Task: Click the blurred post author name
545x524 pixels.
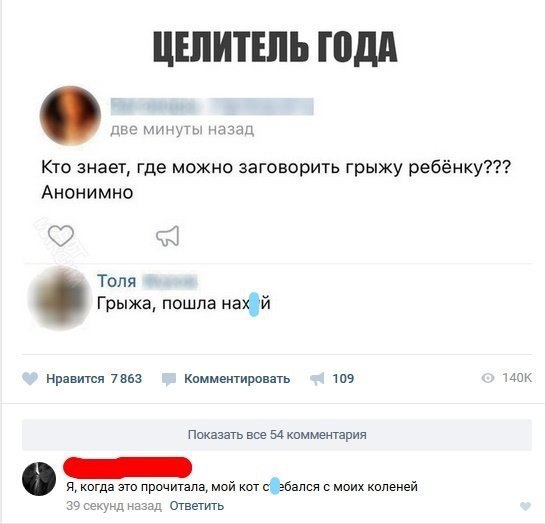Action: pyautogui.click(x=212, y=106)
